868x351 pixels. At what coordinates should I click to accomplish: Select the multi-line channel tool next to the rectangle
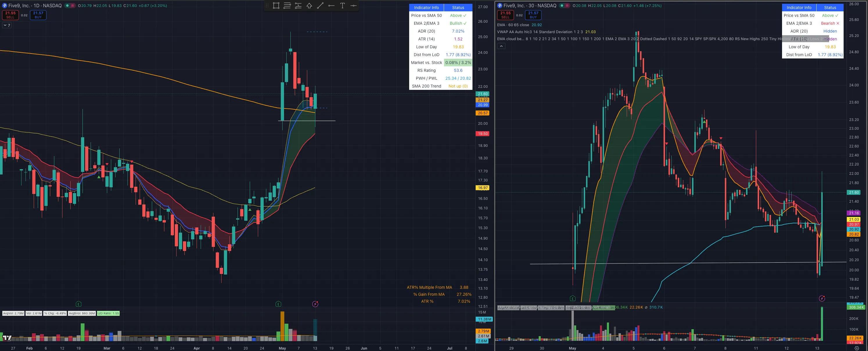287,6
